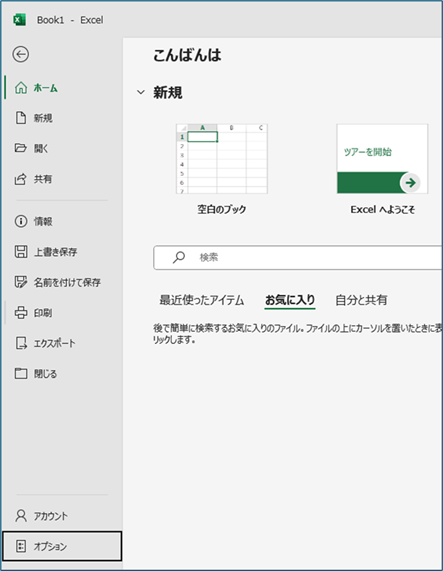Open the 情報 page
This screenshot has height=571, width=443.
[62, 221]
